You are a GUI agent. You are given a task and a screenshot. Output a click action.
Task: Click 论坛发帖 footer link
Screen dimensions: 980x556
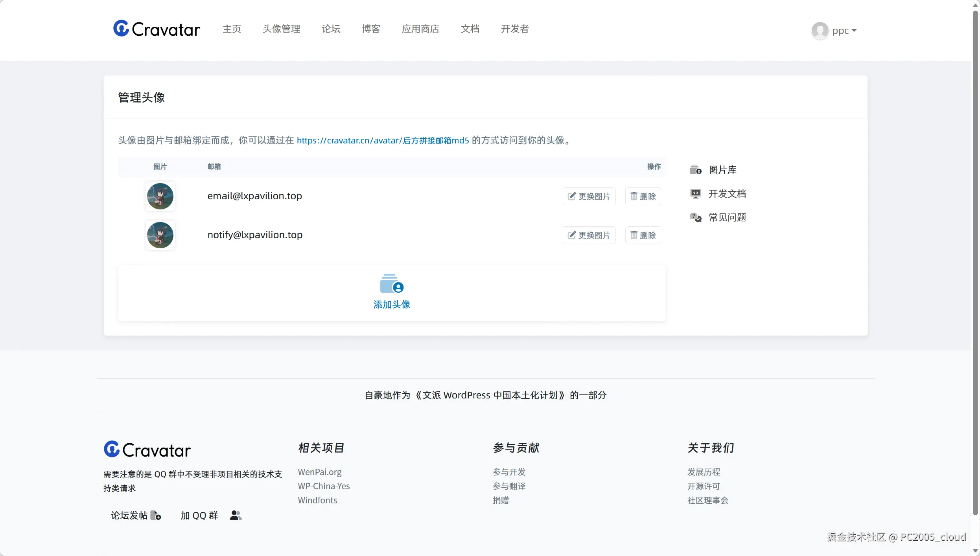(129, 516)
